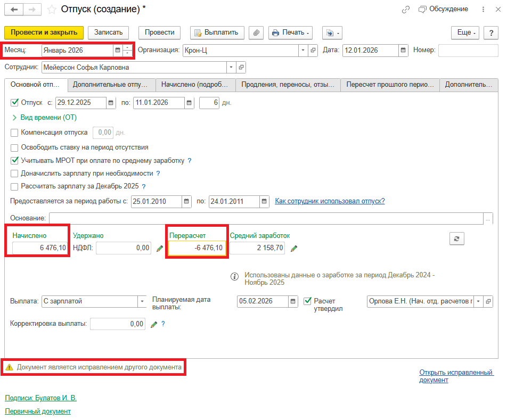This screenshot has width=507, height=420.
Task: Open link Как сотрудник использовал отпуск?
Action: (329, 201)
